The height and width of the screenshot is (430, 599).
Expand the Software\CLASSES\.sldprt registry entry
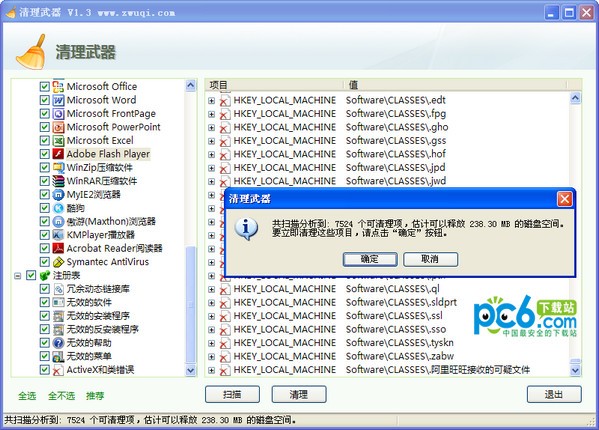(x=211, y=302)
